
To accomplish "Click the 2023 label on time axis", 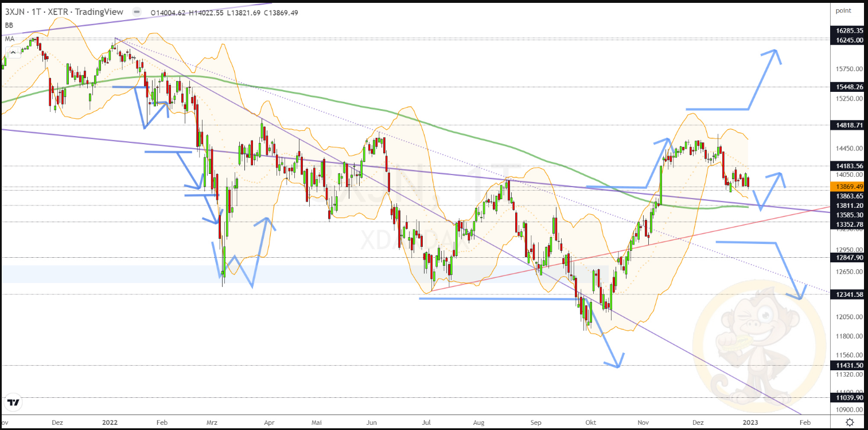I will click(x=750, y=422).
